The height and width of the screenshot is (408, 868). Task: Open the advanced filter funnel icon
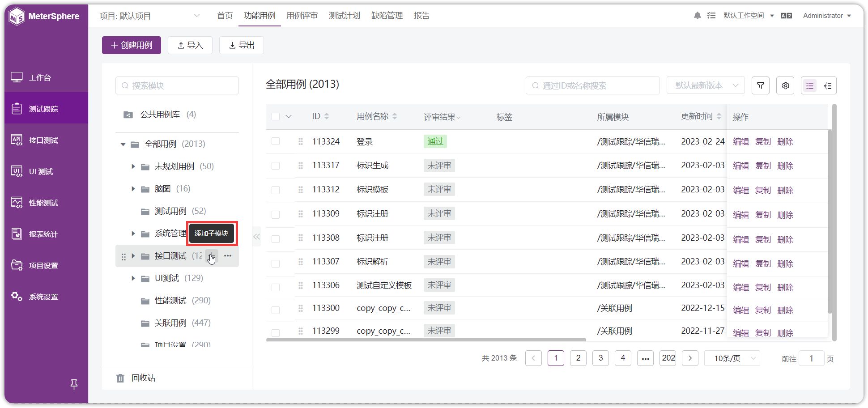click(x=761, y=85)
